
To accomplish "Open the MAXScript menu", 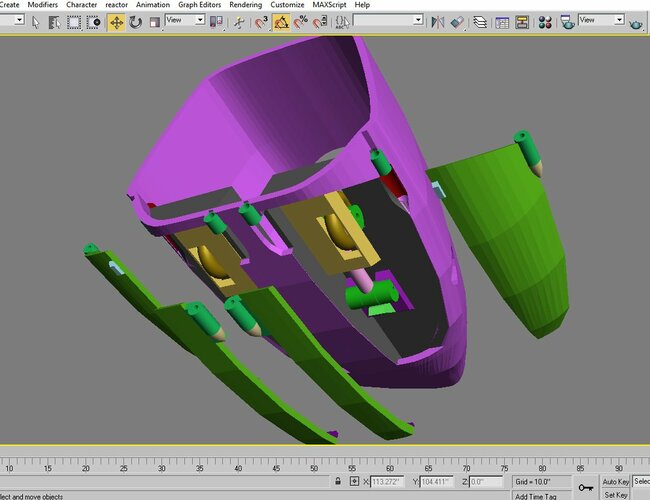I will 329,5.
